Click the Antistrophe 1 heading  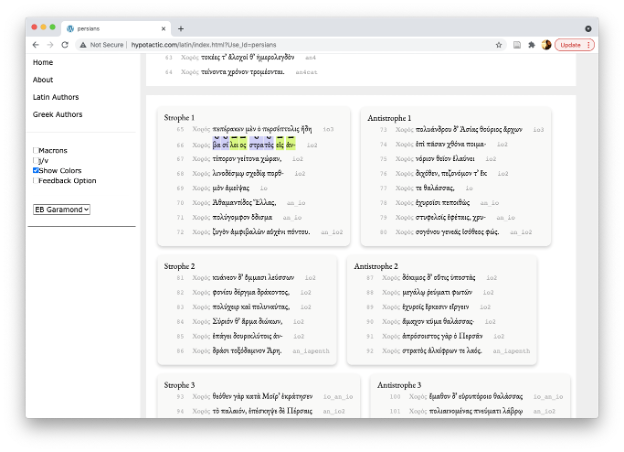[x=389, y=118]
